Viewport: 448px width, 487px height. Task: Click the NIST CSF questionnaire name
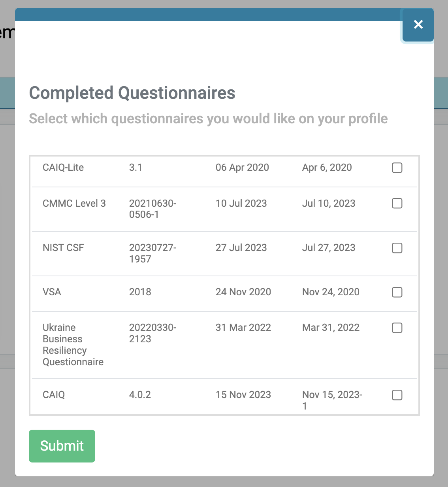(x=63, y=248)
